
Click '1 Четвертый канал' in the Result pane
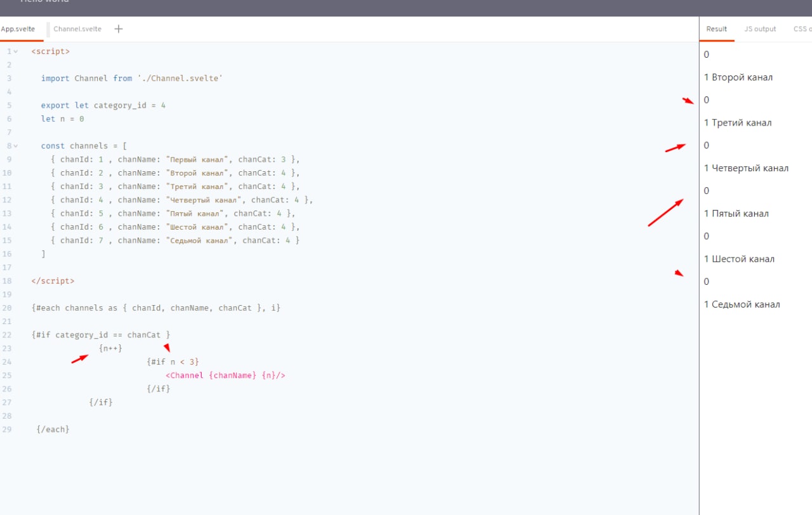746,168
